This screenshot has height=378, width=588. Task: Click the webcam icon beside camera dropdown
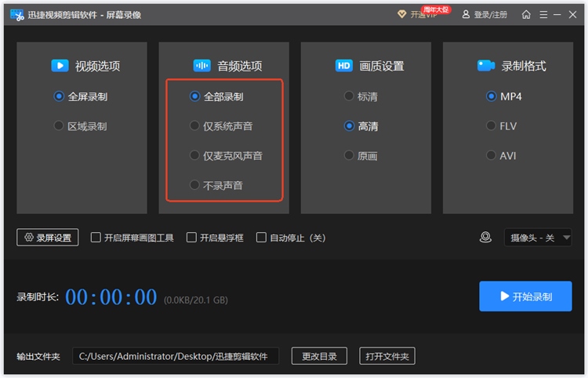485,237
